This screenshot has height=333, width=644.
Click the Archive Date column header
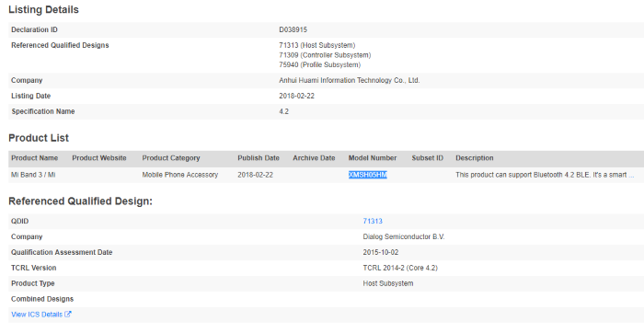click(x=314, y=158)
